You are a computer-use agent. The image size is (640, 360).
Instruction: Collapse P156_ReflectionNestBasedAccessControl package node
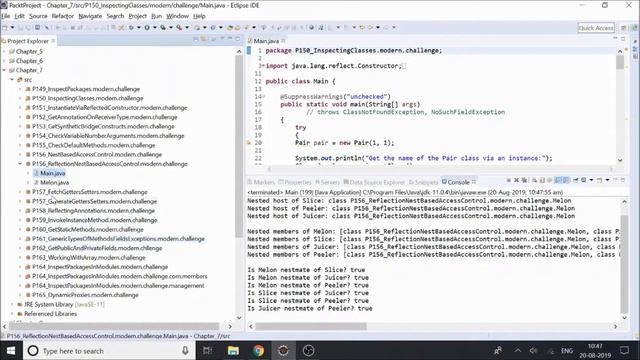coord(20,164)
